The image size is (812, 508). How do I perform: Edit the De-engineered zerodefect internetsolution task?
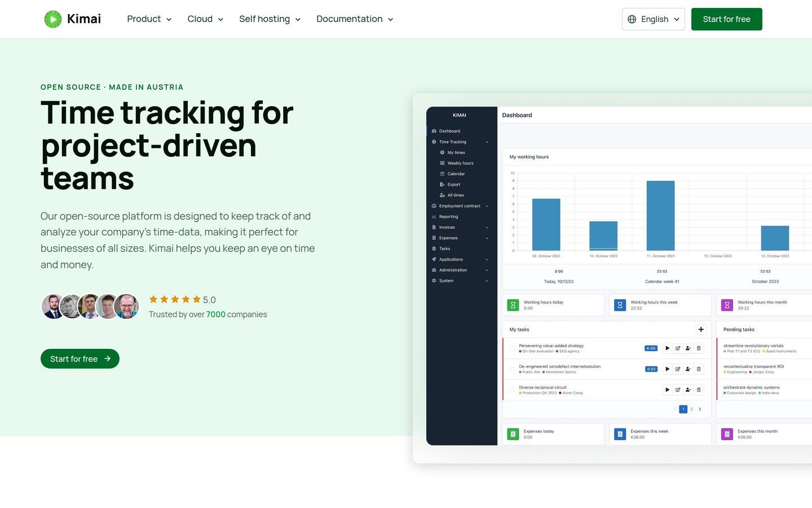(678, 369)
